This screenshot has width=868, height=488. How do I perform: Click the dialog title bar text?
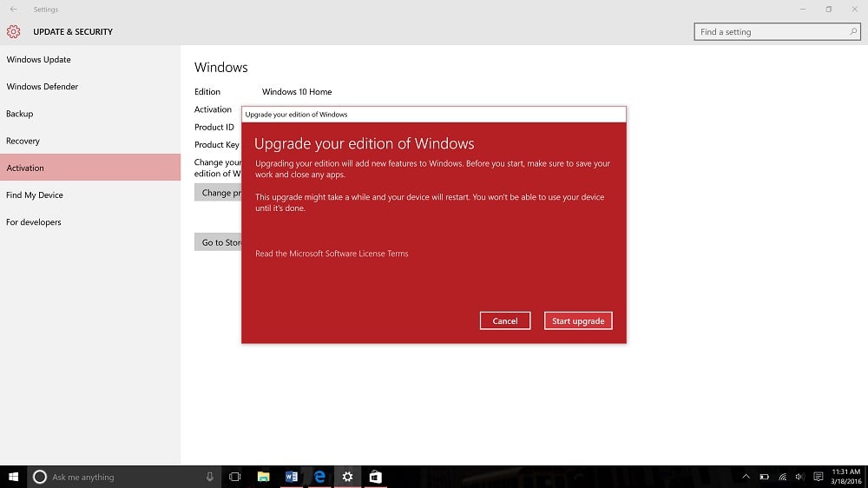[296, 114]
